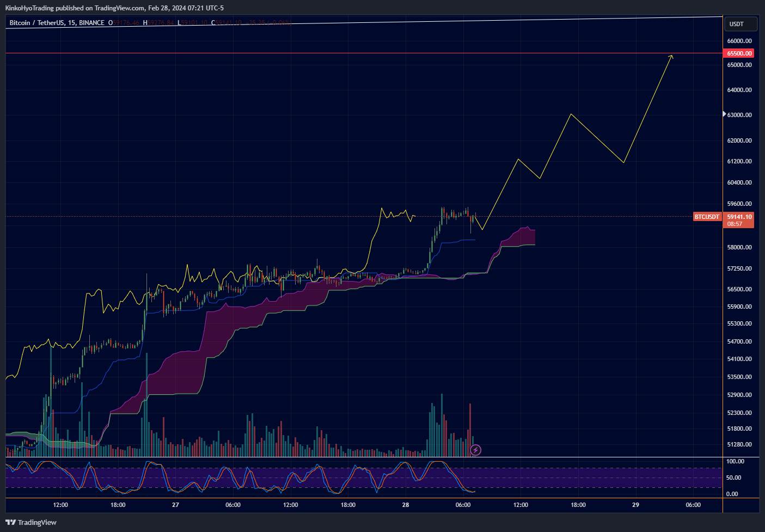Screen dimensions: 765x532
Task: Open the USDT currency selector
Action: coord(741,24)
